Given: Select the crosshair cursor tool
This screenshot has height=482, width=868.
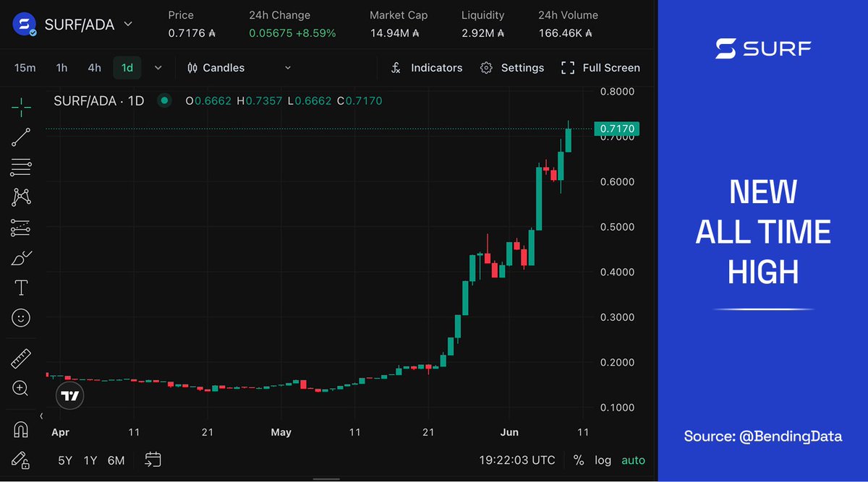Looking at the screenshot, I should [21, 108].
